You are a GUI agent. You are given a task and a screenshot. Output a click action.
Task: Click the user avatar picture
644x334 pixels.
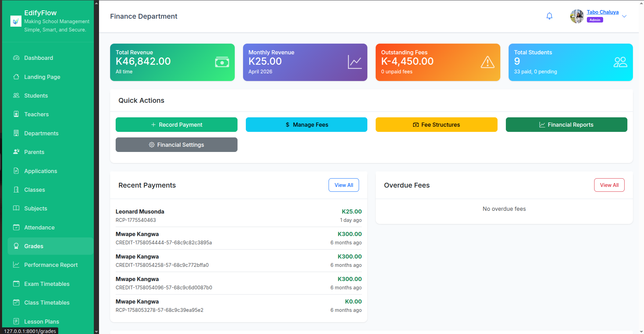[x=577, y=16]
